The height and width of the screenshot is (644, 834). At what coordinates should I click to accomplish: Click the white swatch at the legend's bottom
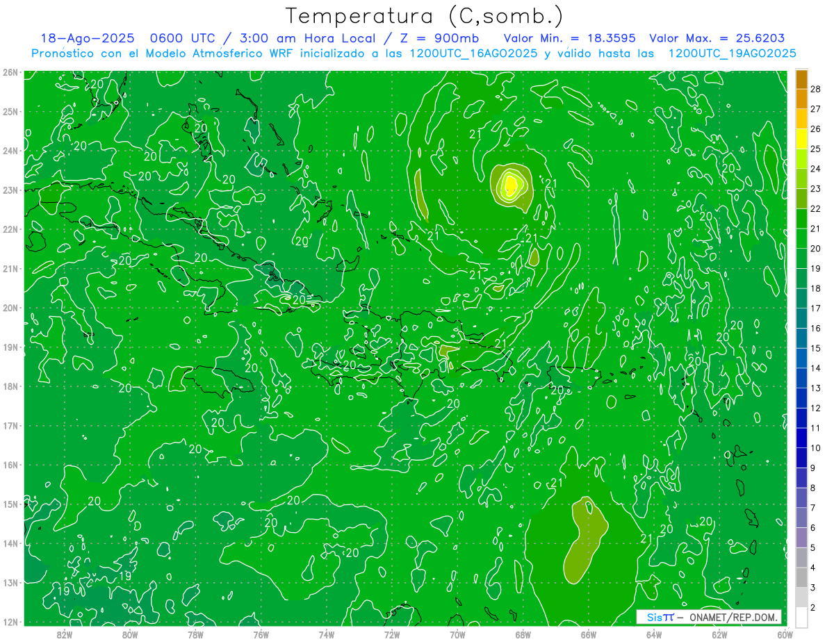pos(801,617)
